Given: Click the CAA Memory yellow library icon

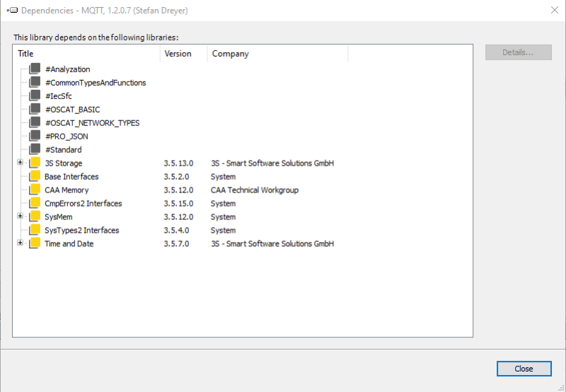Looking at the screenshot, I should [x=35, y=189].
